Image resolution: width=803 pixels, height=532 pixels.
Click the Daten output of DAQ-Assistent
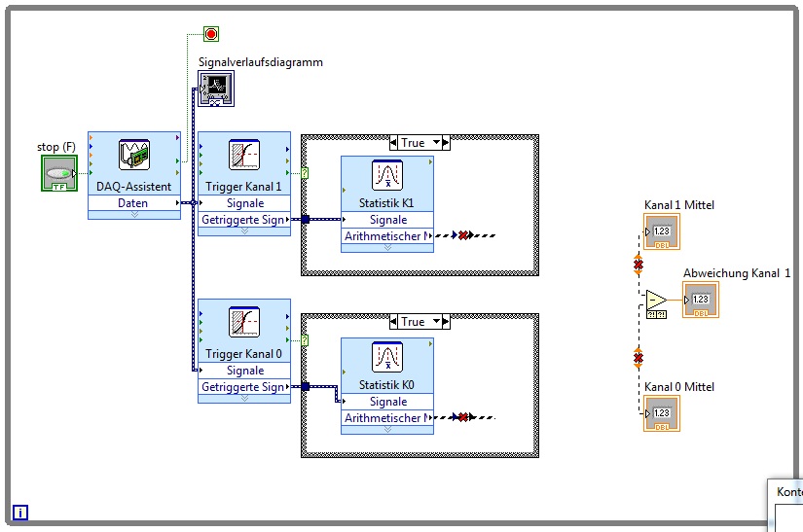(x=134, y=203)
